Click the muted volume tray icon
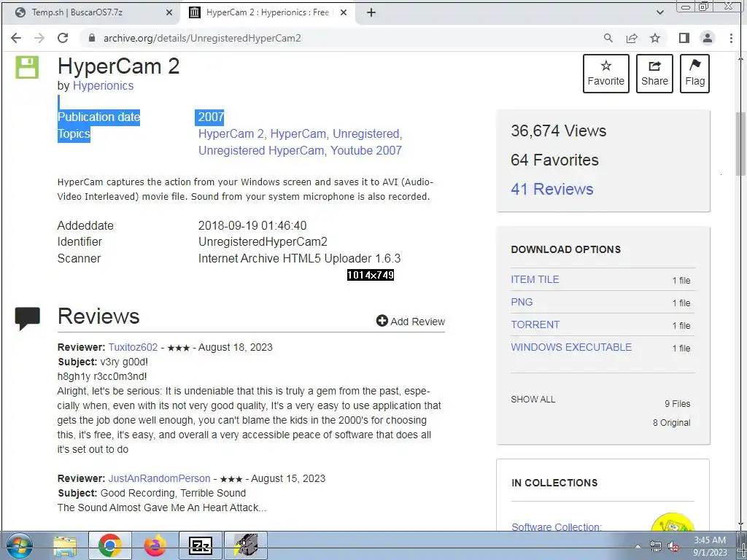 coord(673,546)
